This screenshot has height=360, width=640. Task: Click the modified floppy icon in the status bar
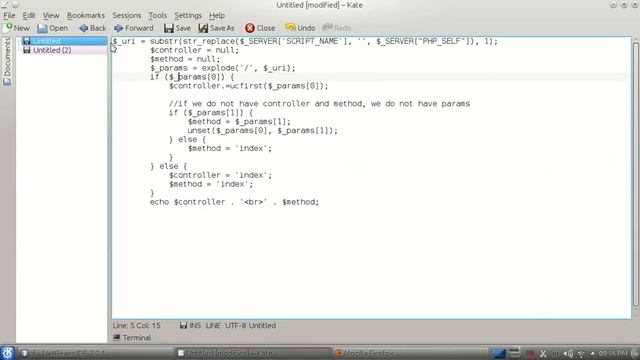coord(183,325)
